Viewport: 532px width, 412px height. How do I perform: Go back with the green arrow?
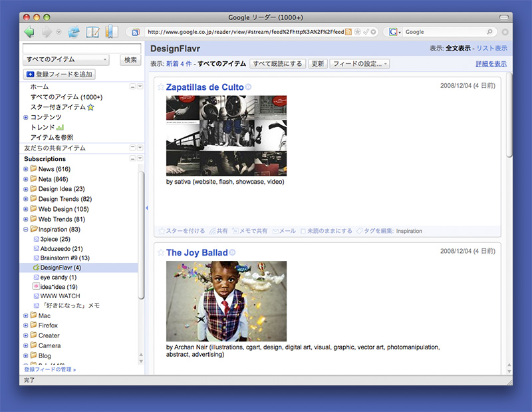pyautogui.click(x=29, y=32)
